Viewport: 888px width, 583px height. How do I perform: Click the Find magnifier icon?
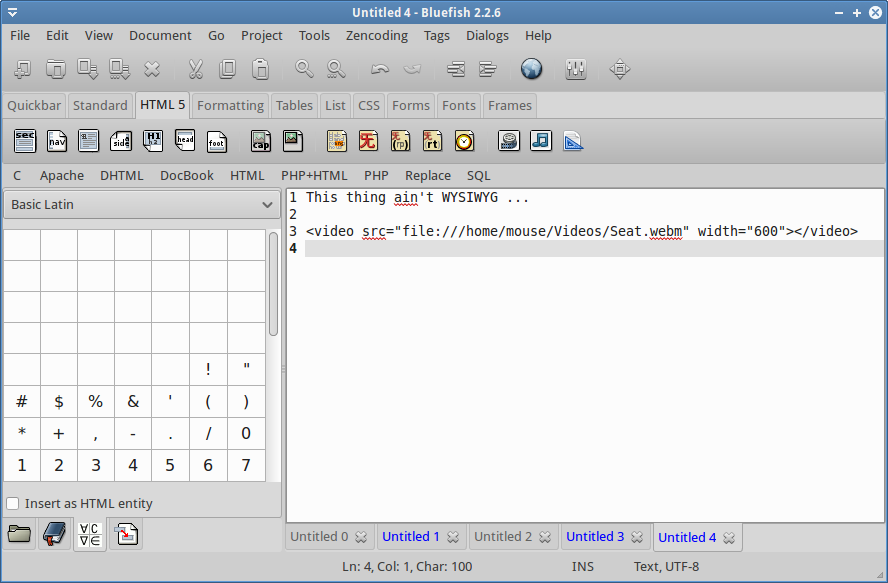click(304, 69)
